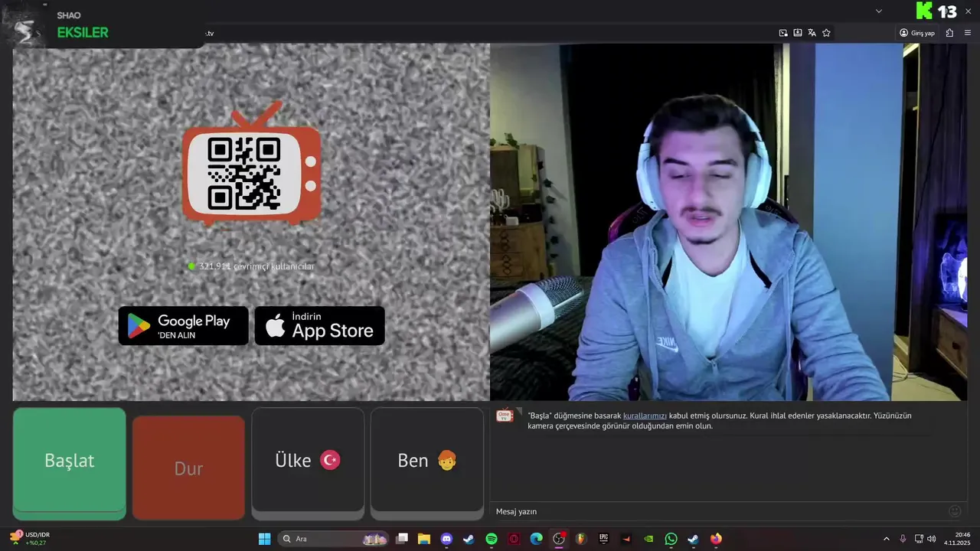Open the red Opera GX taskbar icon
The width and height of the screenshot is (980, 551).
(x=514, y=539)
